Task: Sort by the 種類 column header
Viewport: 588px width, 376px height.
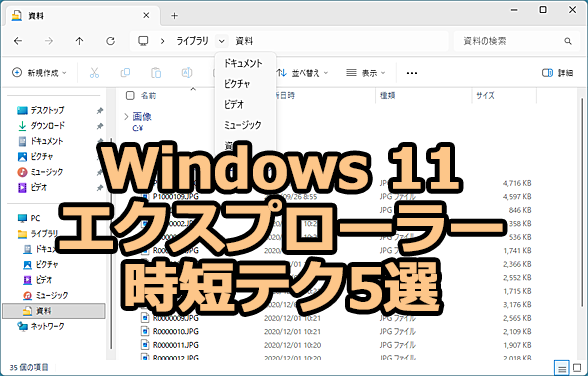Action: point(387,96)
